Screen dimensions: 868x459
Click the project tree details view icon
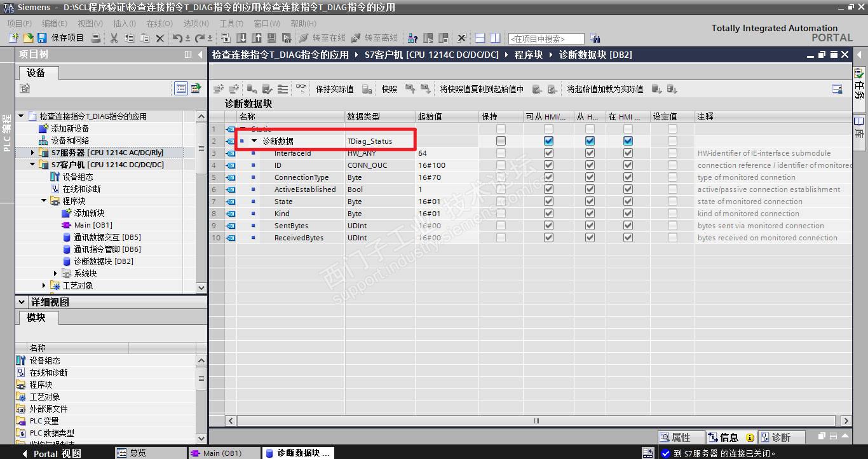click(181, 88)
